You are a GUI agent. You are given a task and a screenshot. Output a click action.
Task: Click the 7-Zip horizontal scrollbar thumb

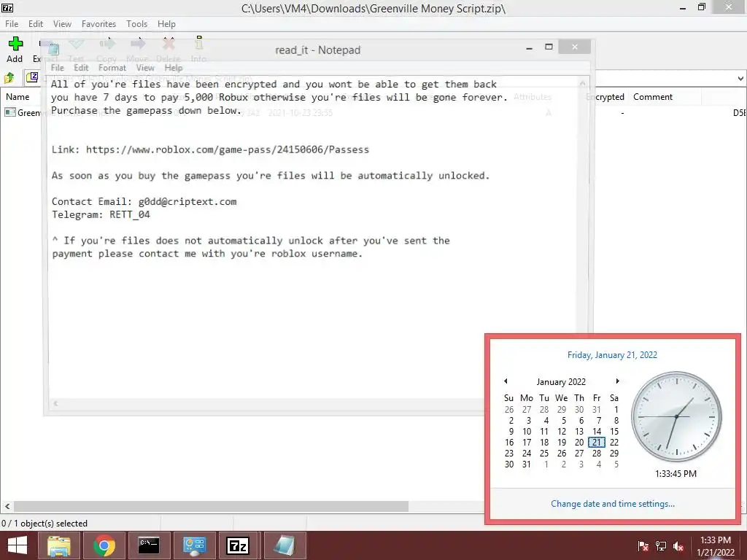211,506
